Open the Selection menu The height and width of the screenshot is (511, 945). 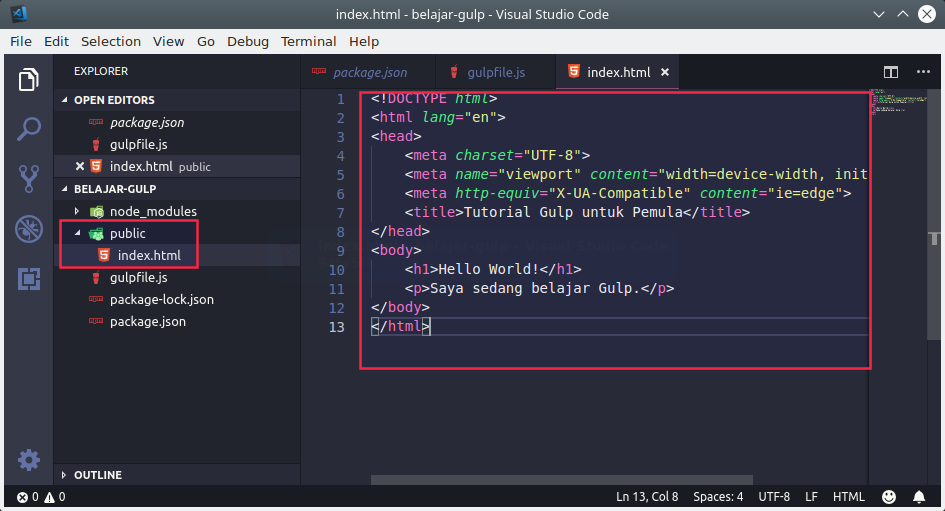pos(111,42)
